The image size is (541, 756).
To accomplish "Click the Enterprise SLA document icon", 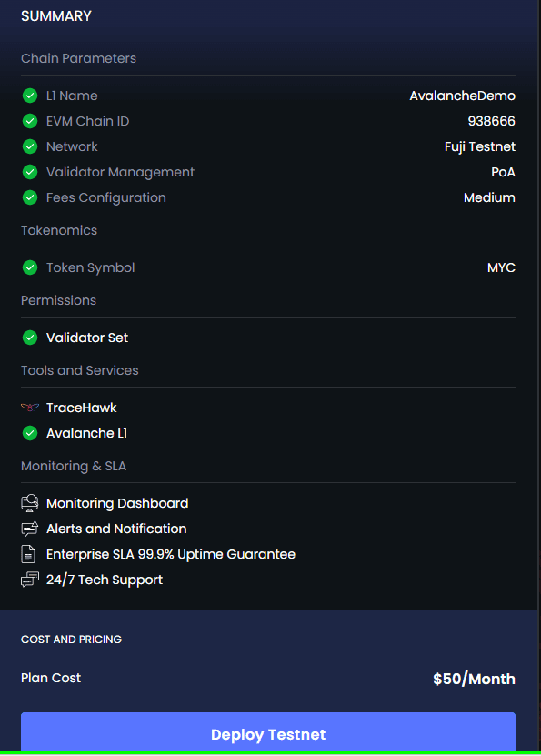I will 28,554.
